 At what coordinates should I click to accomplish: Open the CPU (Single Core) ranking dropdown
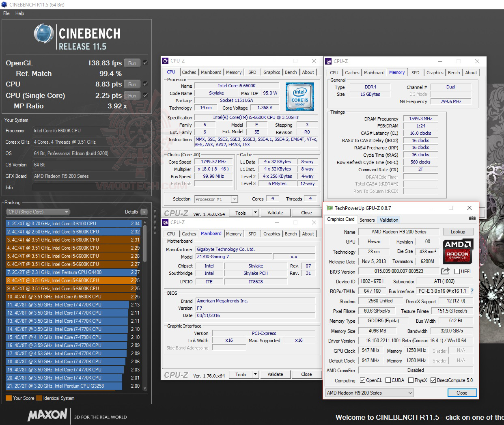39,212
